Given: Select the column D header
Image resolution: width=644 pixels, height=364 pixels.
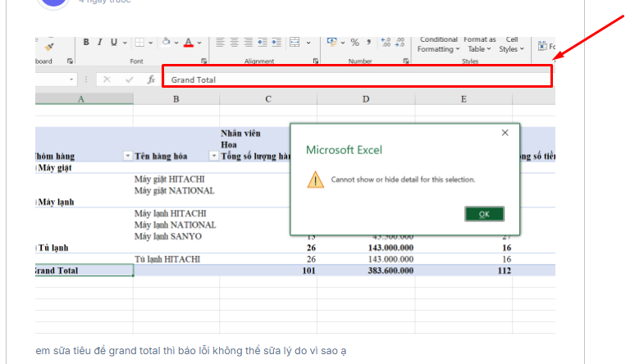Looking at the screenshot, I should pyautogui.click(x=366, y=99).
